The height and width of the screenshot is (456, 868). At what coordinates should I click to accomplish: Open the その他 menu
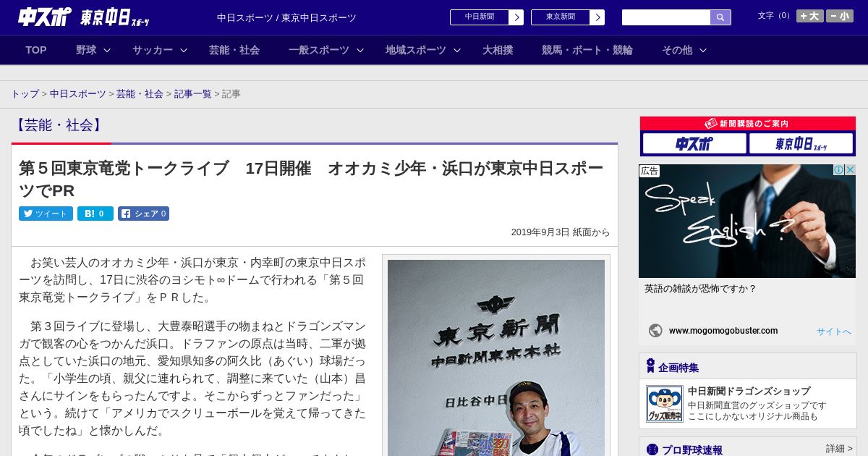click(x=677, y=50)
